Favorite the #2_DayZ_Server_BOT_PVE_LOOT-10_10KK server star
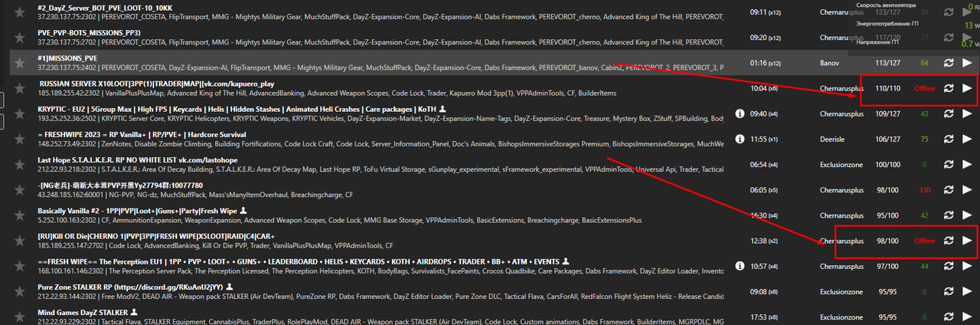This screenshot has width=980, height=325. (x=20, y=11)
